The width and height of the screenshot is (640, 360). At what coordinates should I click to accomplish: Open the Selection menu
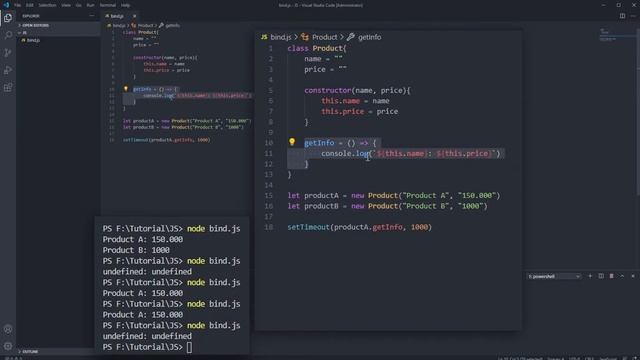pyautogui.click(x=47, y=5)
